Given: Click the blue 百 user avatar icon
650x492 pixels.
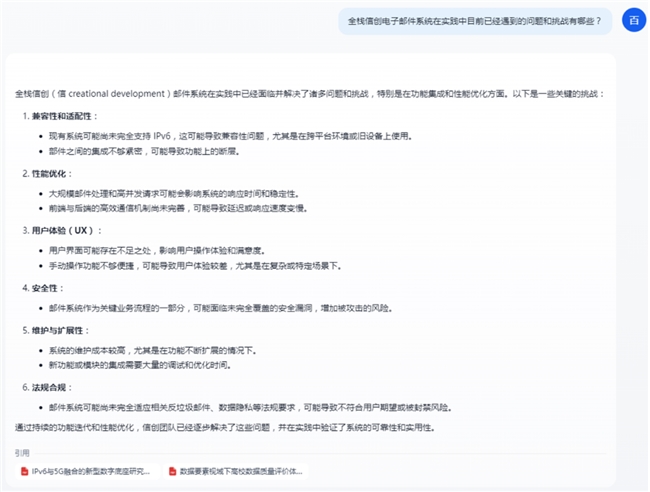Looking at the screenshot, I should pyautogui.click(x=634, y=20).
